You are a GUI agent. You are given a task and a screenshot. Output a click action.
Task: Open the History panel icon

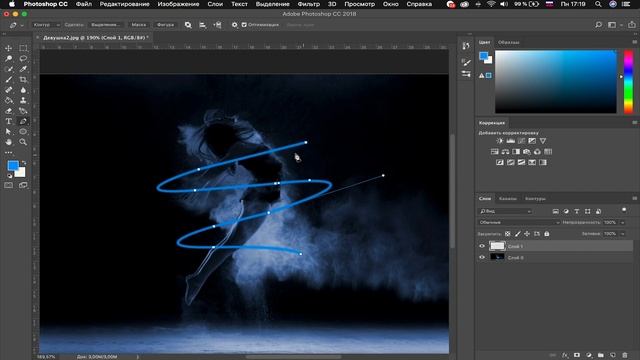click(x=466, y=46)
